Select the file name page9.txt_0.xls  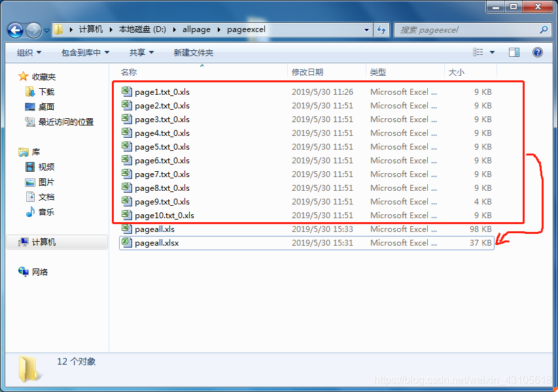tap(162, 202)
